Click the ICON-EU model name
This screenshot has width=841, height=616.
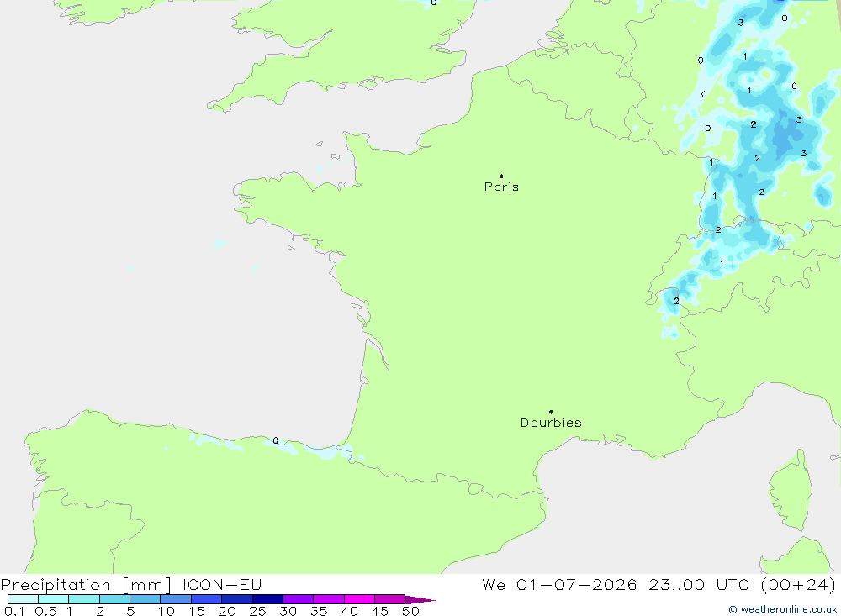222,585
